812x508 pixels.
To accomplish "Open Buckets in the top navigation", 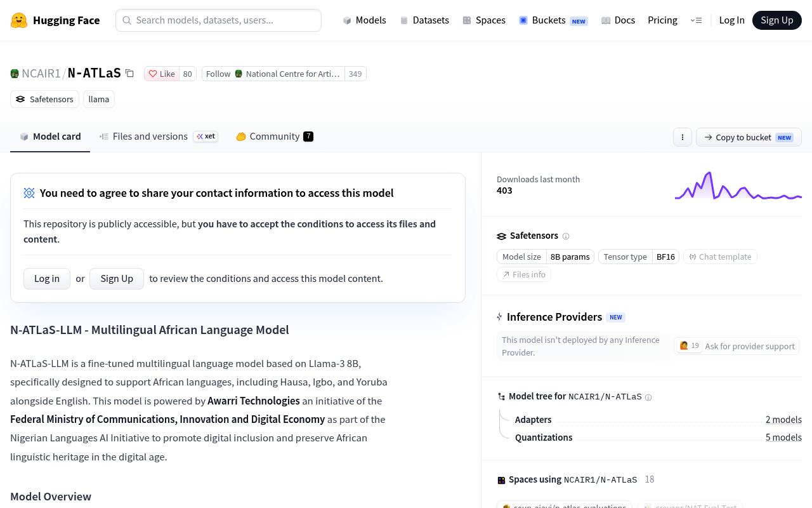I will 553,20.
